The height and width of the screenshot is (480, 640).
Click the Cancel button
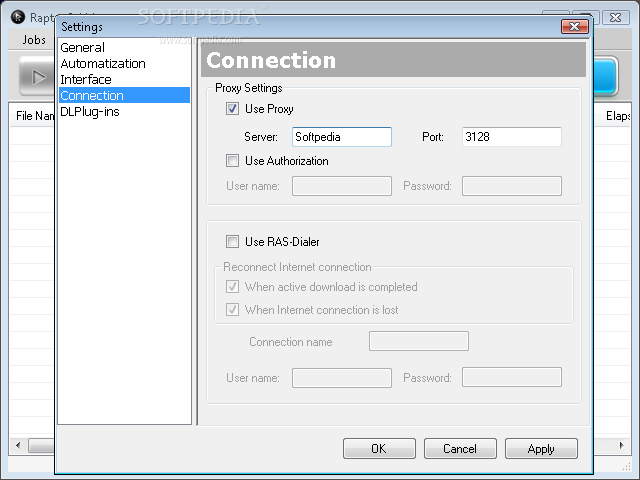click(460, 449)
